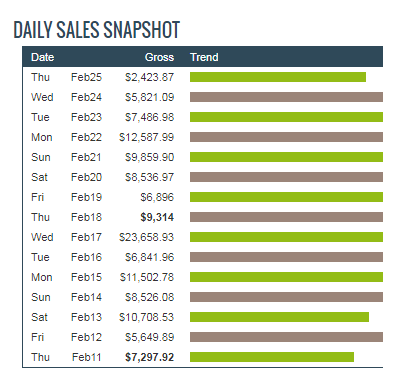Click the $6,896 Friday gross value
The height and width of the screenshot is (391, 411).
(x=157, y=197)
